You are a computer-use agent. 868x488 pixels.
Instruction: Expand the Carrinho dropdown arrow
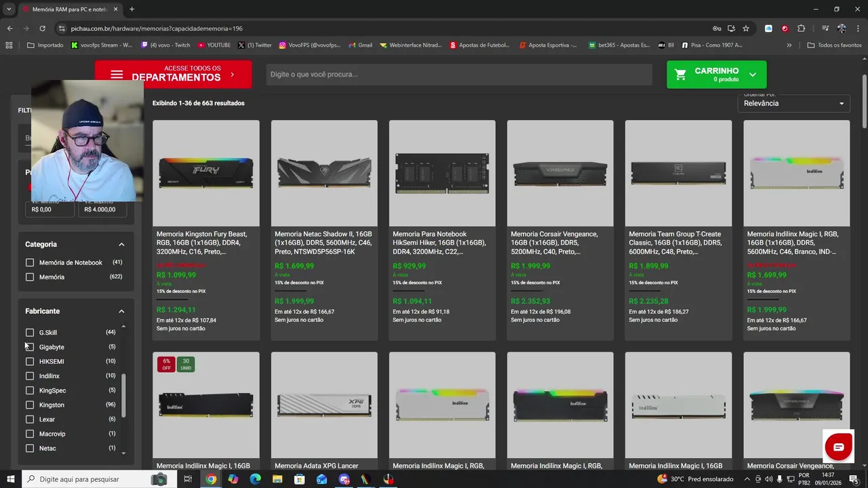click(753, 75)
